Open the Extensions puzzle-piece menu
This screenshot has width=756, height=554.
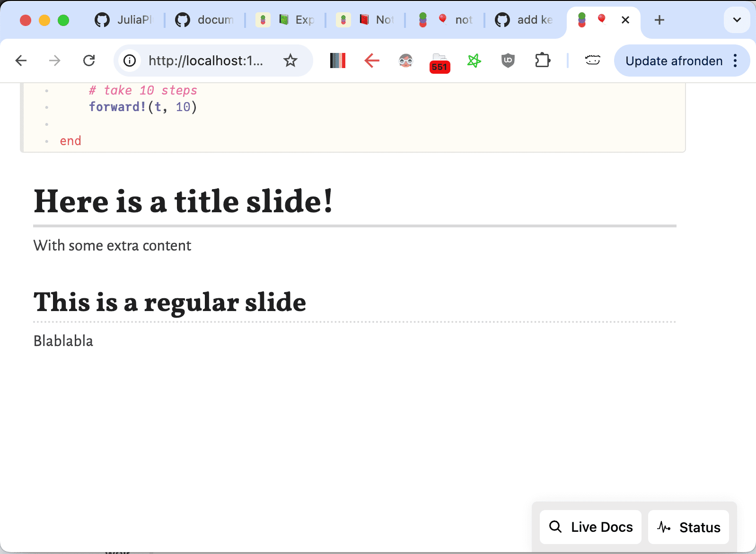pos(542,61)
